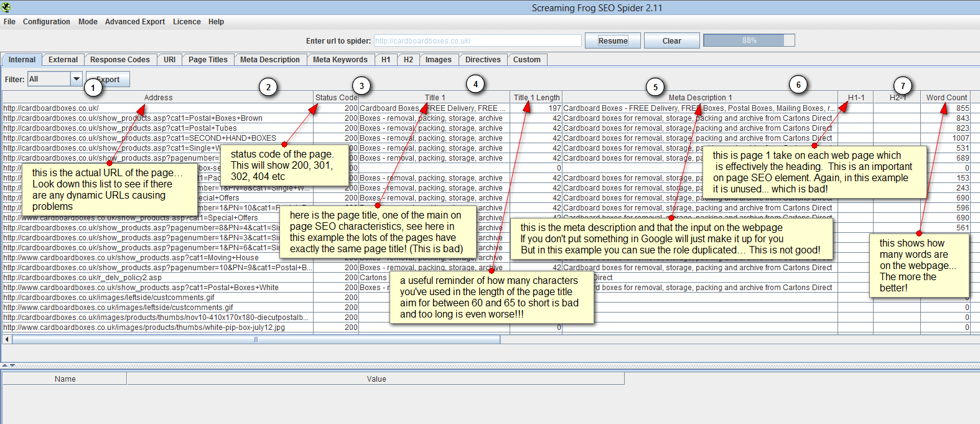The height and width of the screenshot is (424, 980).
Task: Open the Response Codes tab
Action: tap(120, 60)
